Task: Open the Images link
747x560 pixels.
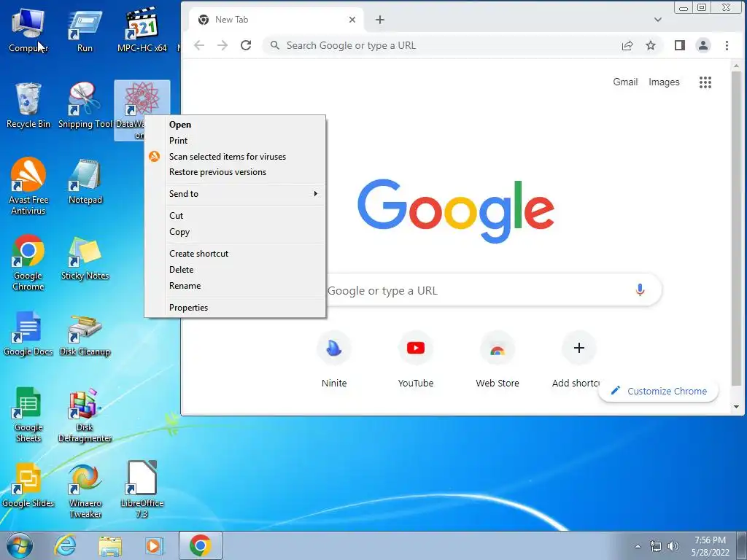Action: (x=664, y=82)
